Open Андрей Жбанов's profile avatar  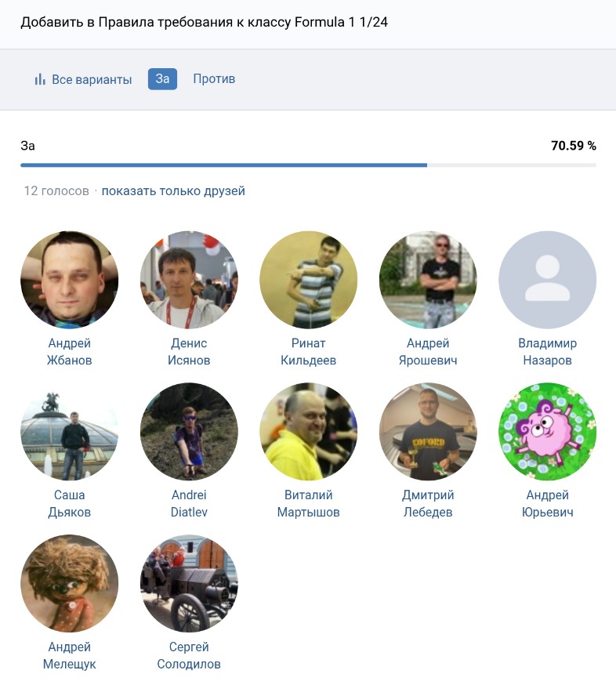coord(69,280)
